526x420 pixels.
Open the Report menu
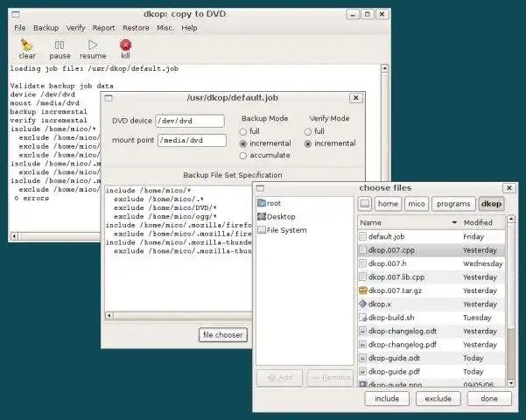103,28
